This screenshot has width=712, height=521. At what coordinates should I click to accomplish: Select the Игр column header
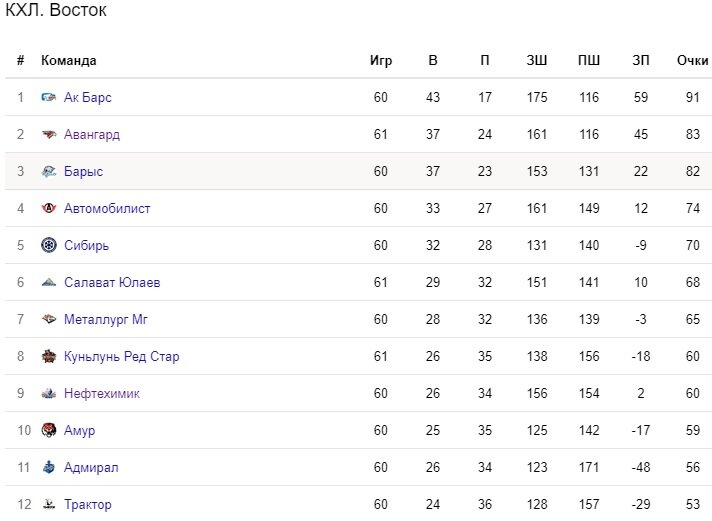[381, 61]
